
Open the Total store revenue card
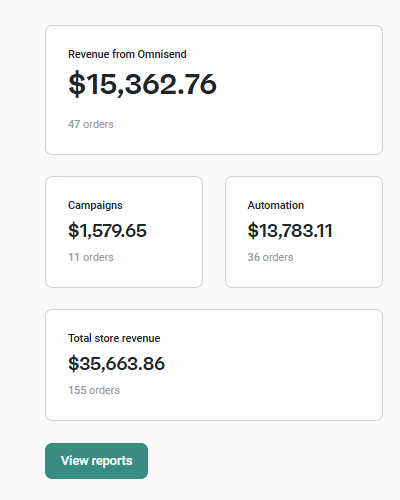click(214, 365)
